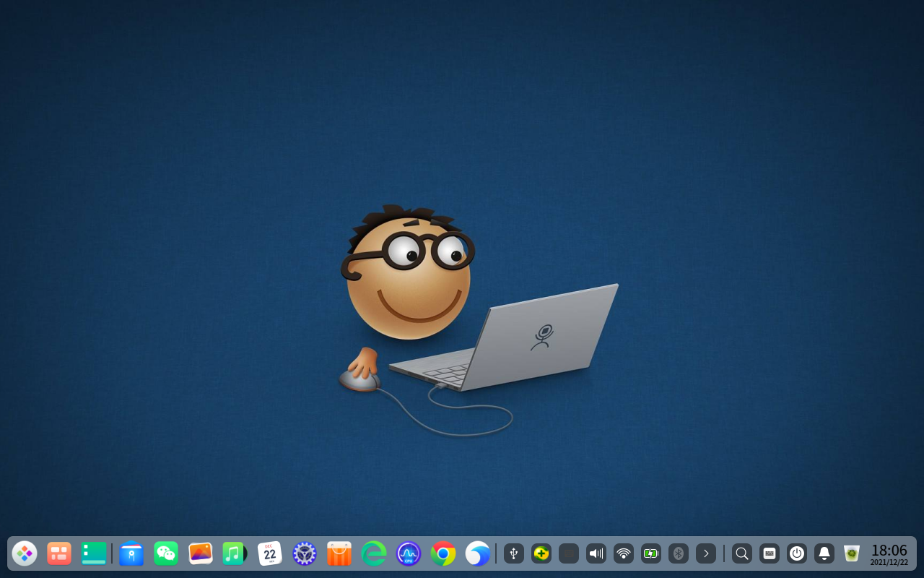Open the Launcher from the dock
This screenshot has width=924, height=578.
click(25, 553)
